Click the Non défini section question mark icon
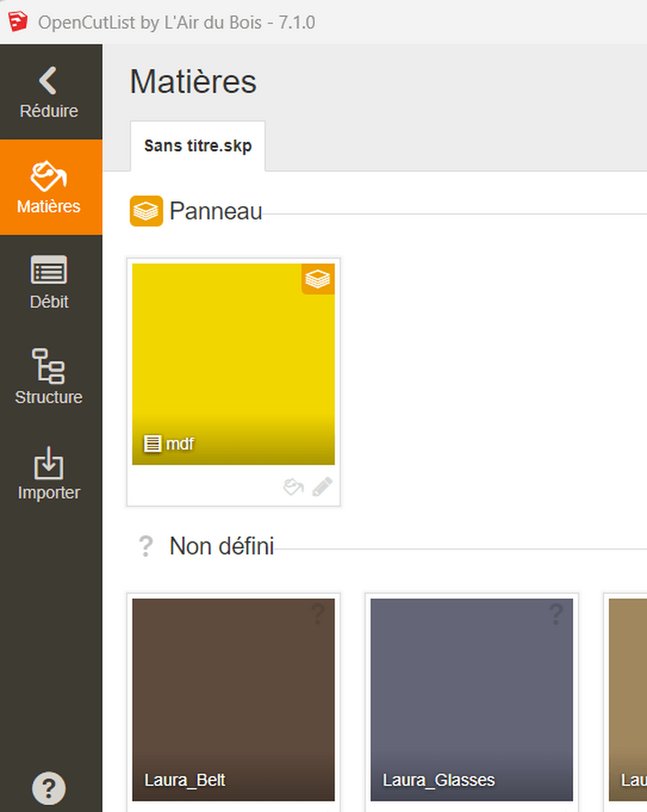 click(146, 546)
